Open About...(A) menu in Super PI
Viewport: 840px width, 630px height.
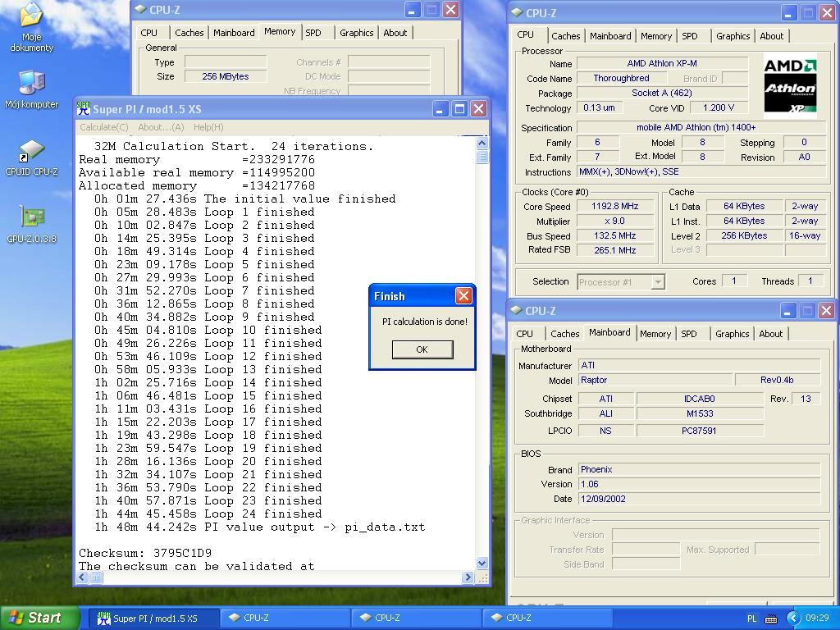point(161,127)
